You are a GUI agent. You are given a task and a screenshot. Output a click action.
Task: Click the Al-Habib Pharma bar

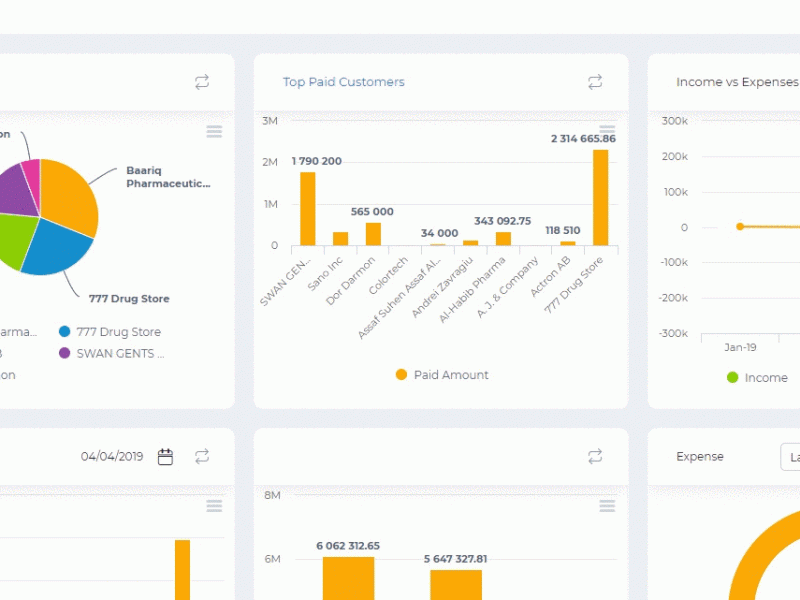504,239
